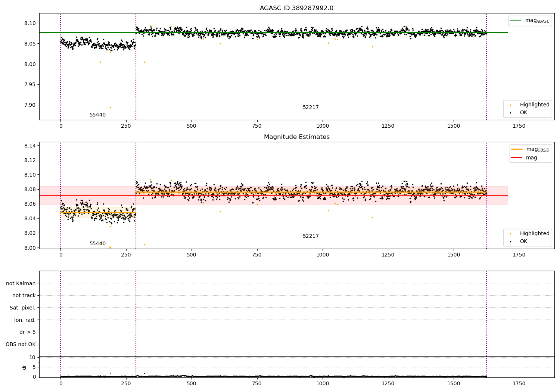Click obsid label 55440 in the top plot

(97, 115)
